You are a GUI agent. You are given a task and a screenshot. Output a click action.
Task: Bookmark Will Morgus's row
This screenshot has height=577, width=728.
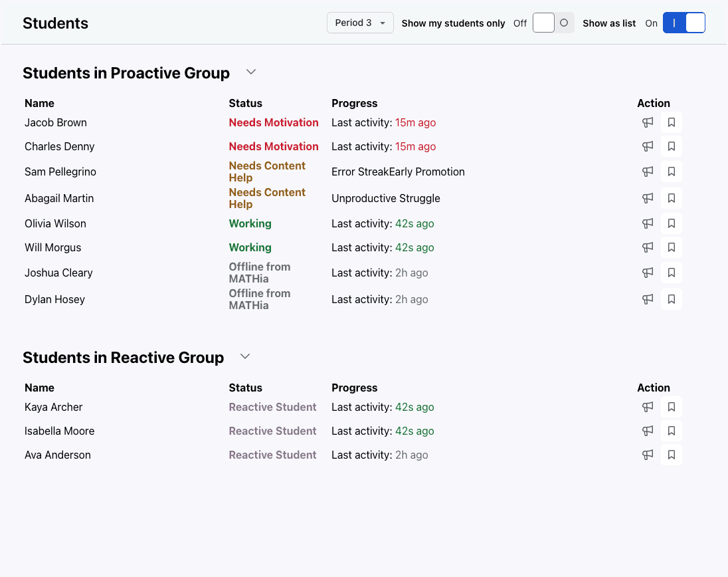click(x=672, y=247)
